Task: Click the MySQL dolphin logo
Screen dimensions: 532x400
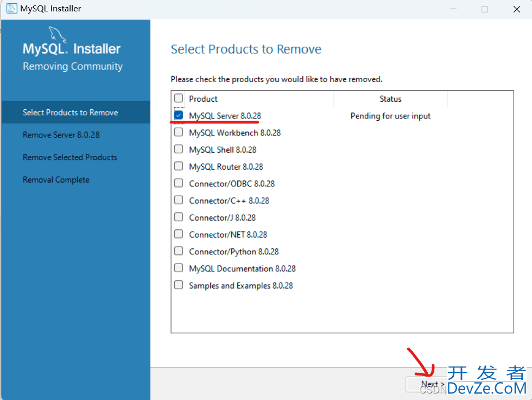Action: point(56,35)
